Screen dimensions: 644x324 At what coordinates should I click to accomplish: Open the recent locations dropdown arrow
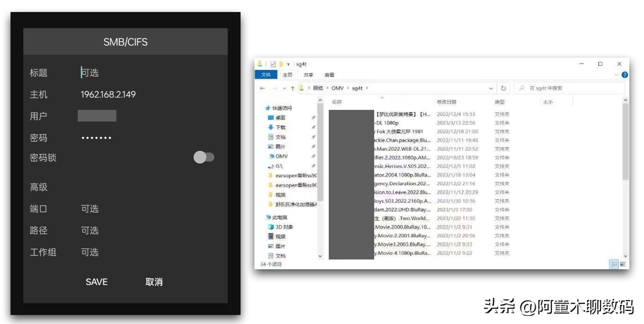coord(284,88)
